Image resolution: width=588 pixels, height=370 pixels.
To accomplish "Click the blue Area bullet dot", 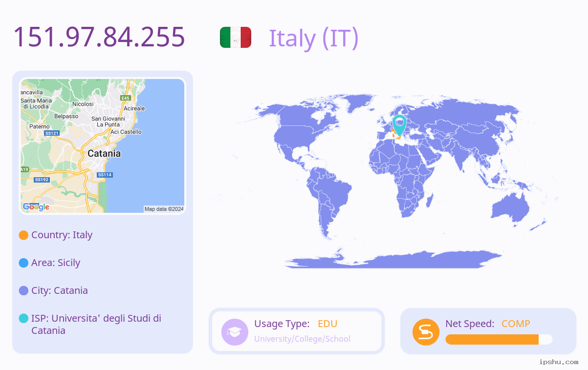I will (x=23, y=263).
